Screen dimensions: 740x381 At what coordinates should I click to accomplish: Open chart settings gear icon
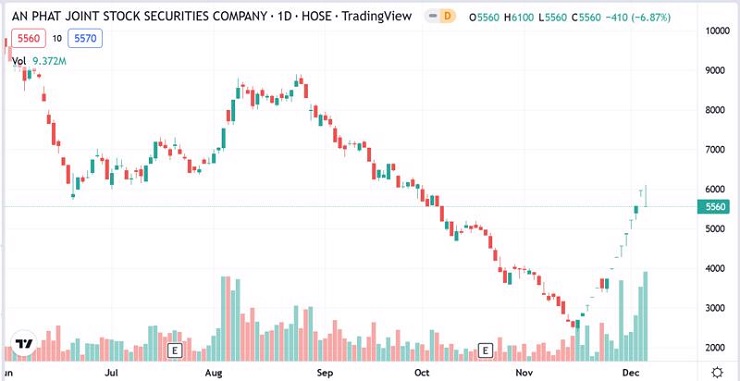point(717,373)
